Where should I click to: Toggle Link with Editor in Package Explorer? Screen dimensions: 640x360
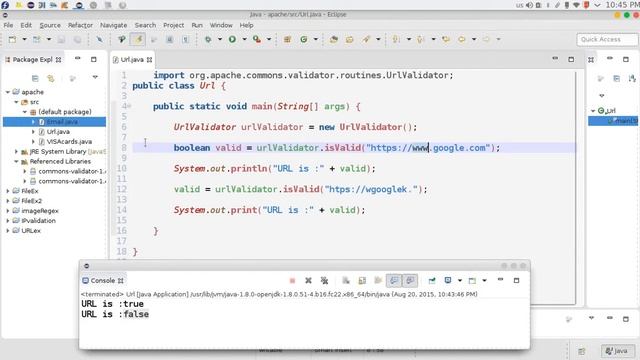click(x=51, y=78)
